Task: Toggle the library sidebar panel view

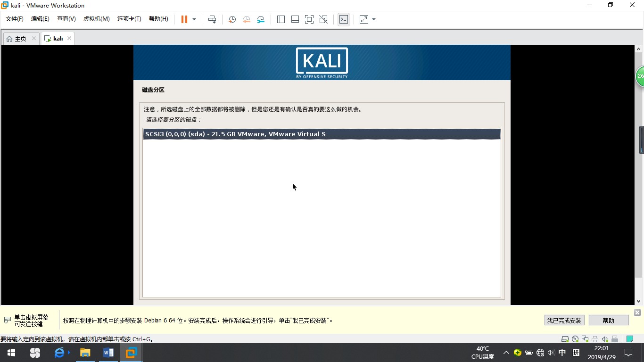Action: [x=281, y=19]
